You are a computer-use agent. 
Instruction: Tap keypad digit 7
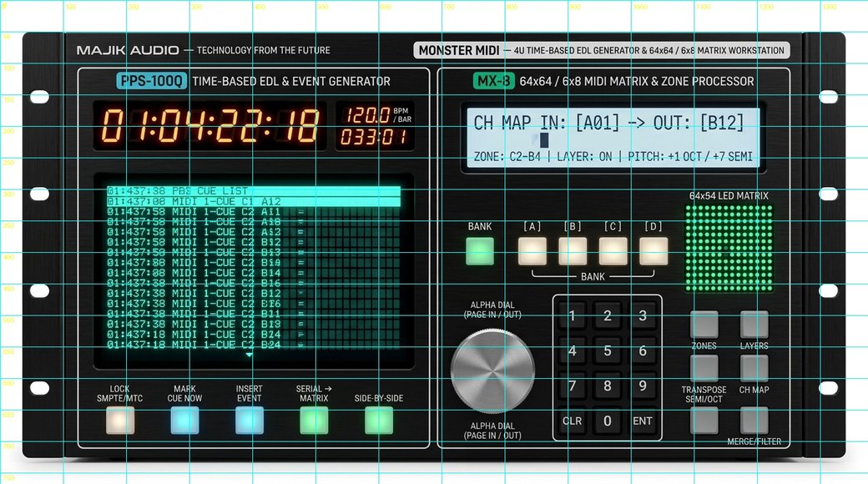point(573,386)
